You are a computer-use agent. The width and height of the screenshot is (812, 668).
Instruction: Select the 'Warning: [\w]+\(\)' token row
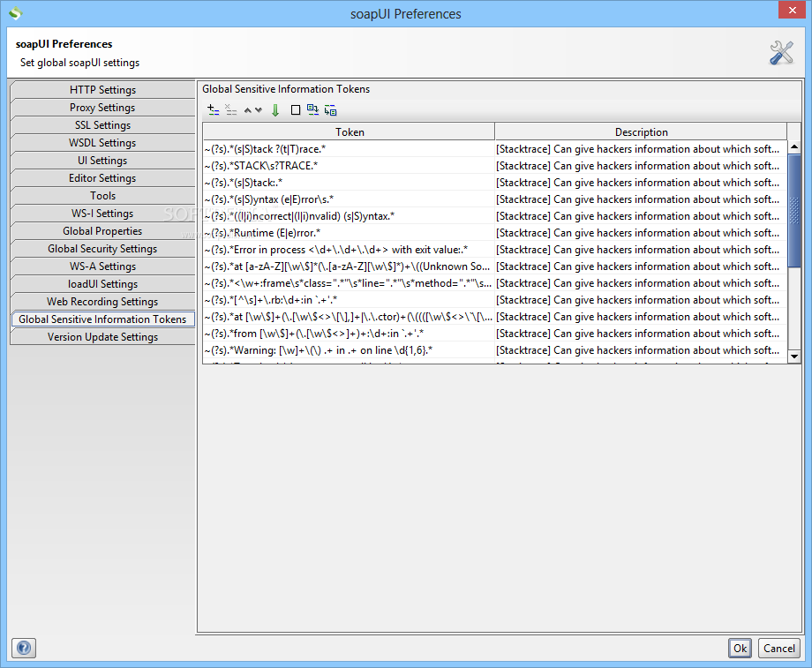(349, 350)
